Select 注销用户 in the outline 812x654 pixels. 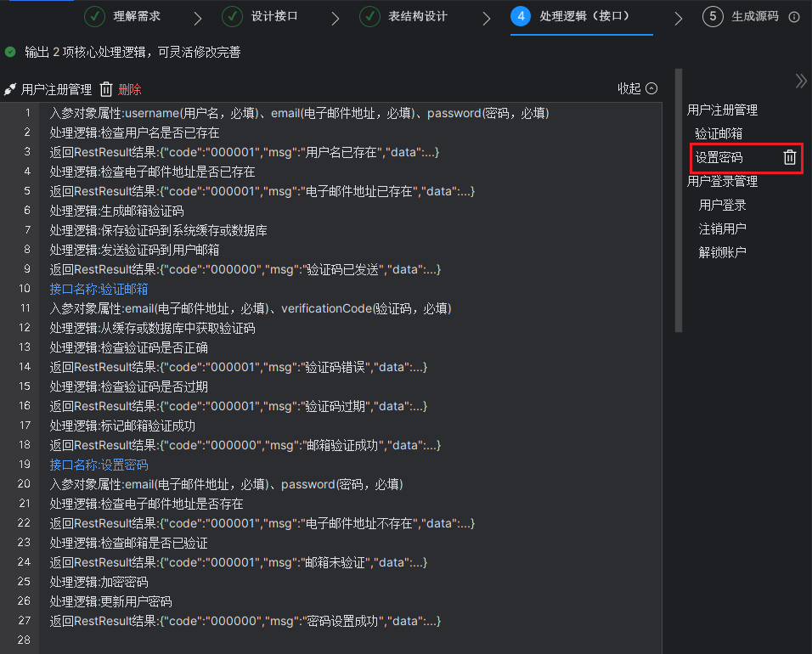[722, 228]
